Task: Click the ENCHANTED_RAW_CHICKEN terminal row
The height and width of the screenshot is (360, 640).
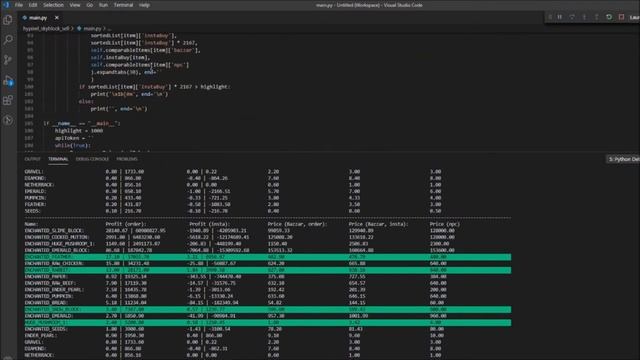Action: pos(267,263)
